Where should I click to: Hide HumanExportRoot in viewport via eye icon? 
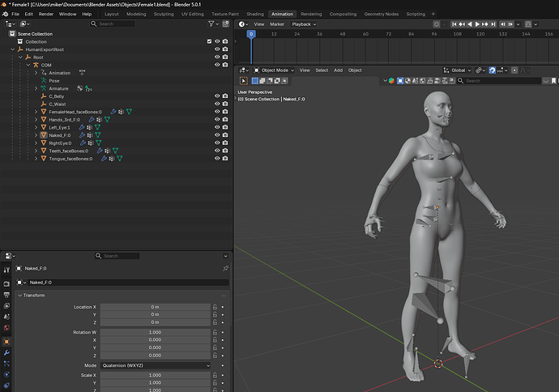(217, 49)
